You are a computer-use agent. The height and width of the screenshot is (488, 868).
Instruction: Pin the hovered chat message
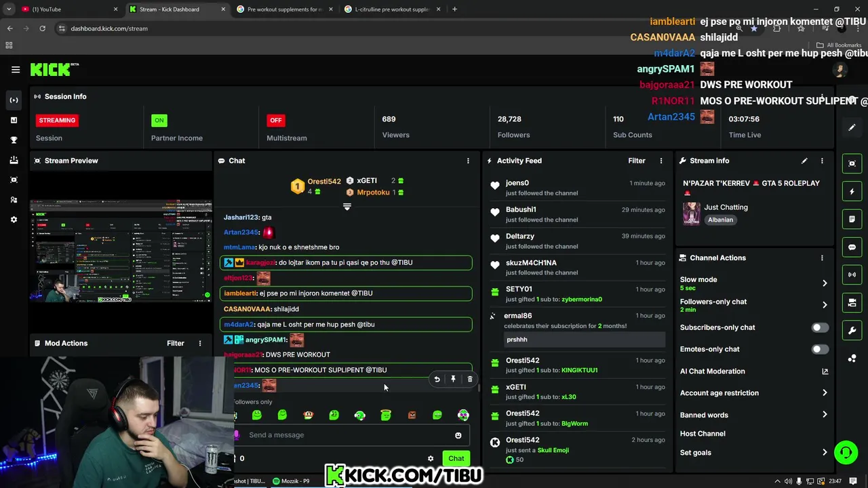(x=453, y=380)
